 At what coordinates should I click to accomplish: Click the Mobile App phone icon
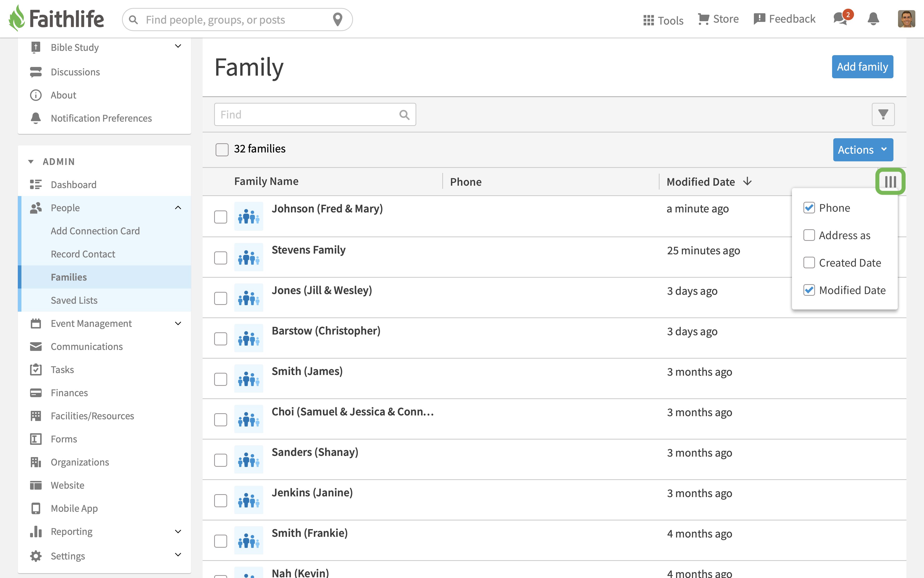(36, 508)
